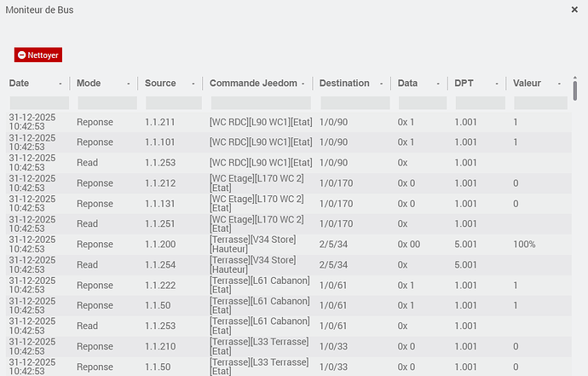Sort by the Source column header
Screen dimensions: 588x376
160,83
